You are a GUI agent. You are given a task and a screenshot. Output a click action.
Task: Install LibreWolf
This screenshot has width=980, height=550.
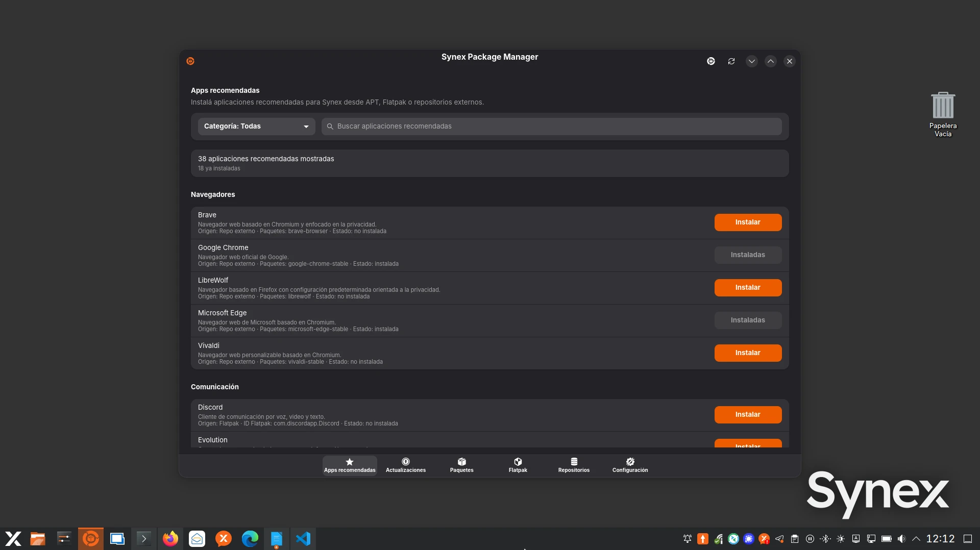click(x=748, y=288)
